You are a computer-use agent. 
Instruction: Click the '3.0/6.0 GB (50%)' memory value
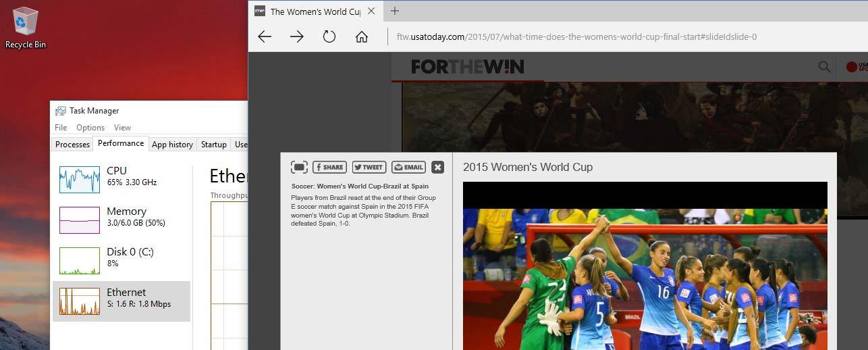136,223
